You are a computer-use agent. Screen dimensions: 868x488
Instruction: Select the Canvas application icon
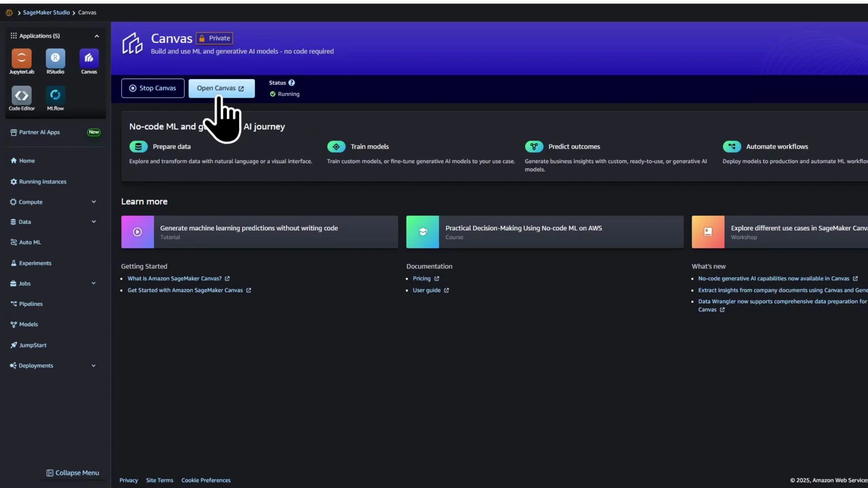pos(89,61)
